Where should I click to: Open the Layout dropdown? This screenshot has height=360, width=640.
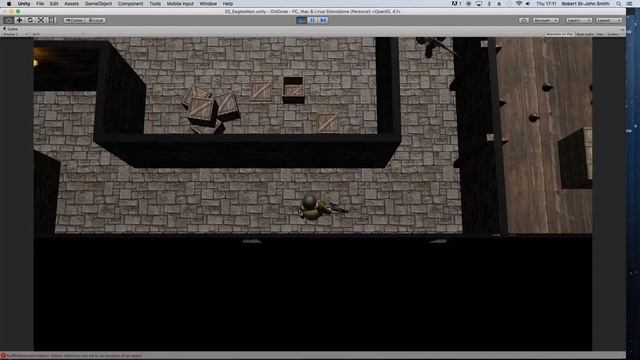point(609,20)
